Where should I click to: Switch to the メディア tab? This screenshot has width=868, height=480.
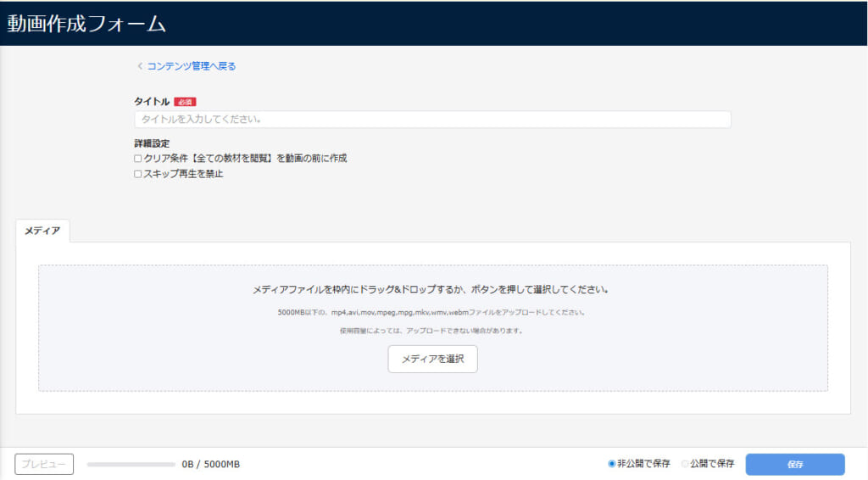[x=42, y=231]
